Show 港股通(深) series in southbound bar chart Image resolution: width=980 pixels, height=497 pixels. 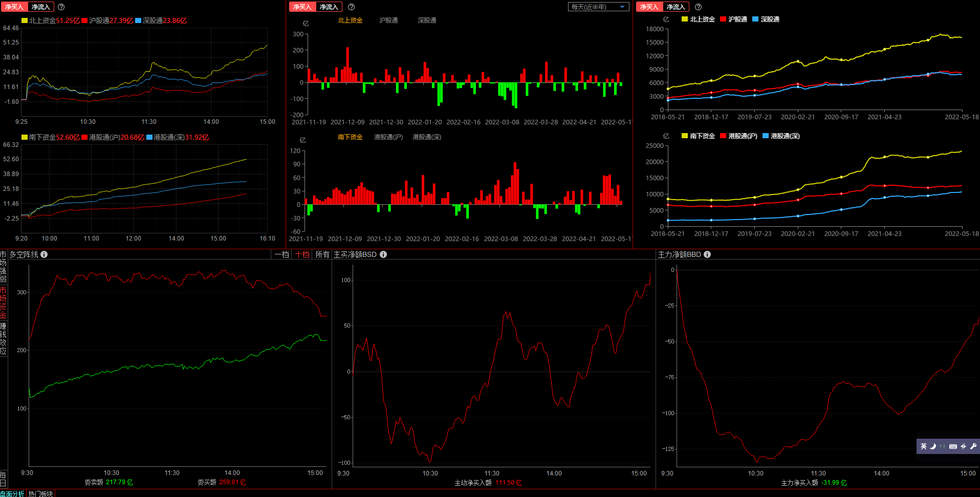click(426, 137)
